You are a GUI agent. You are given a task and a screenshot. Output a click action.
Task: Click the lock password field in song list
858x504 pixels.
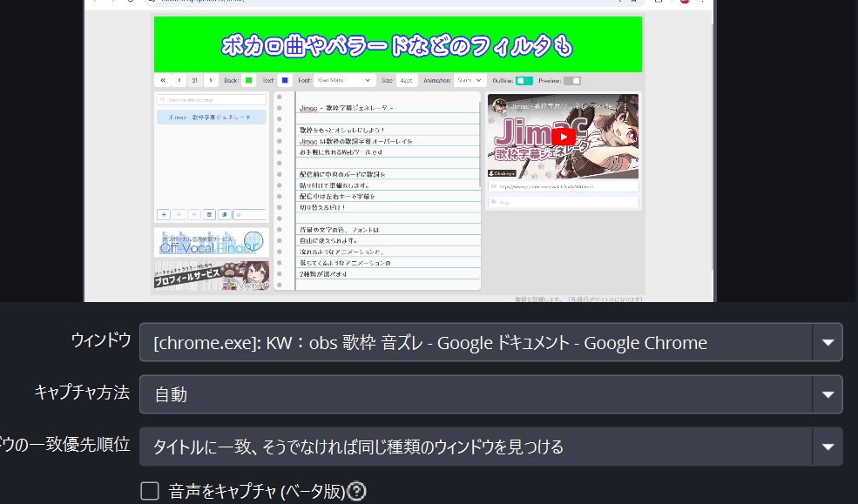249,215
